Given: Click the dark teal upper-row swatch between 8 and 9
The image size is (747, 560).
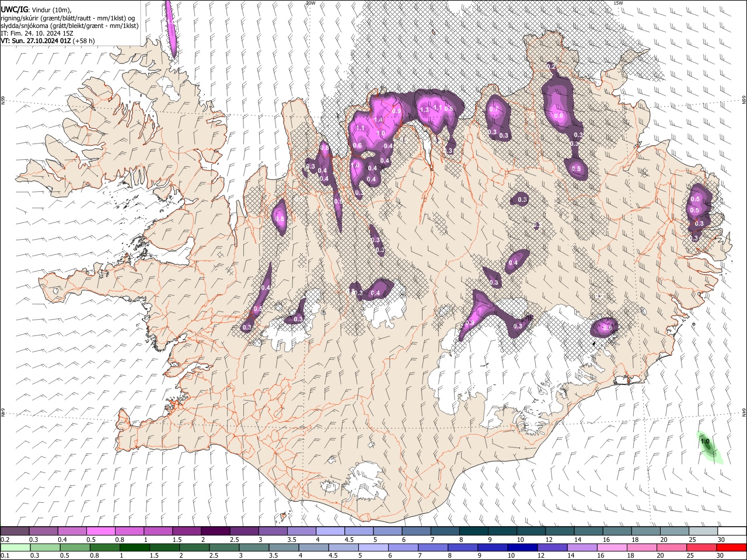Looking at the screenshot, I should click(x=473, y=531).
